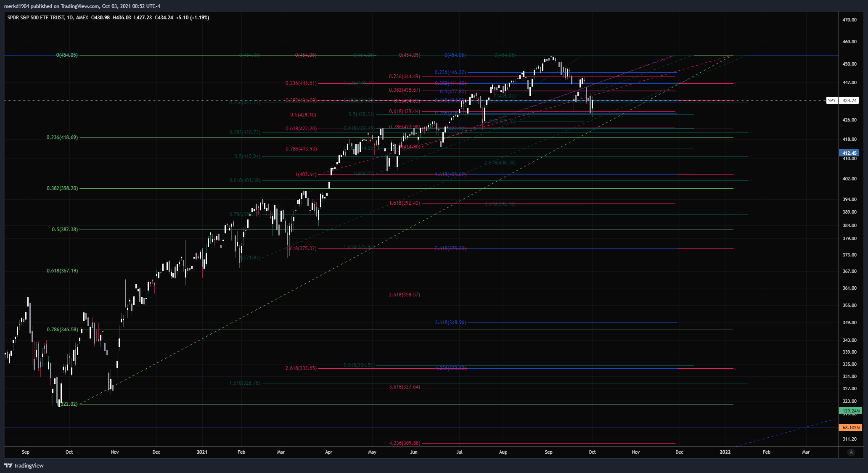Click the SPY symbol tag on price axis
The image size is (868, 473).
(832, 100)
